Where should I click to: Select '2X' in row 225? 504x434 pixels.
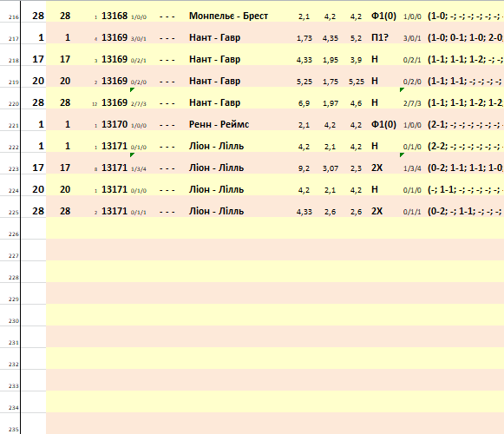tap(377, 211)
